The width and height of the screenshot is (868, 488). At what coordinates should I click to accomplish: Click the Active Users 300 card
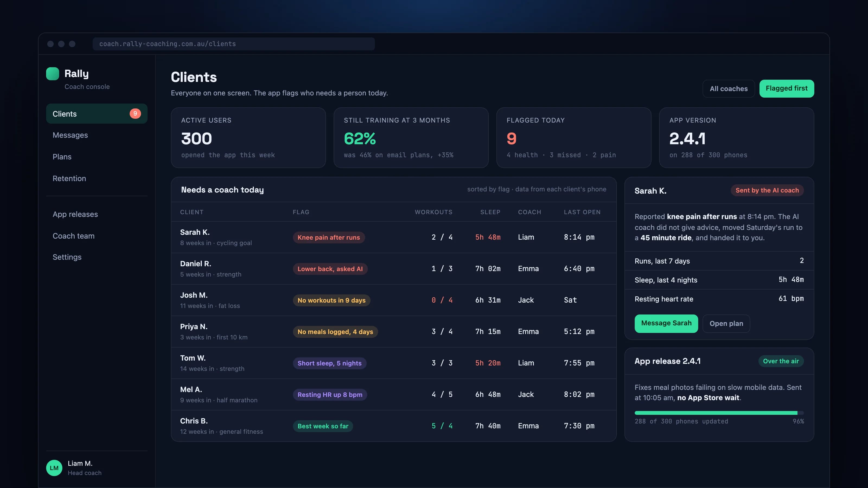point(248,138)
